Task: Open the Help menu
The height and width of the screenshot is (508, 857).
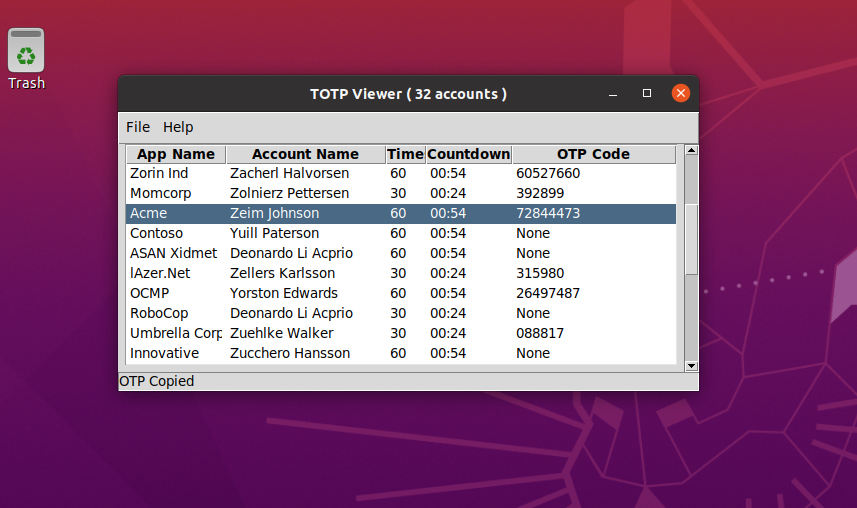Action: click(x=178, y=127)
